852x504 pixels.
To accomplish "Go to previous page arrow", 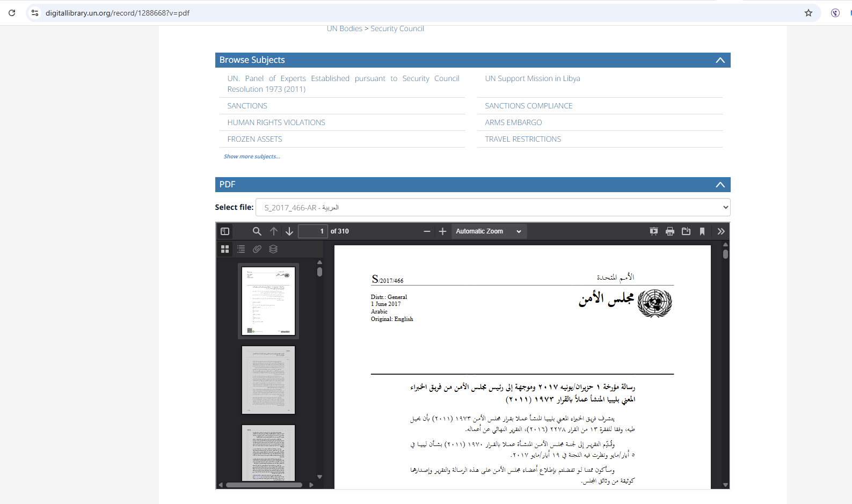I will pyautogui.click(x=274, y=231).
